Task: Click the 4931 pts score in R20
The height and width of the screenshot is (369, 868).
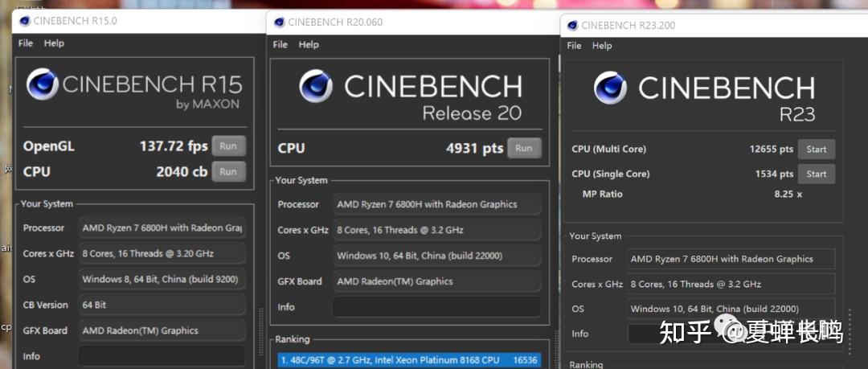Action: pyautogui.click(x=475, y=148)
